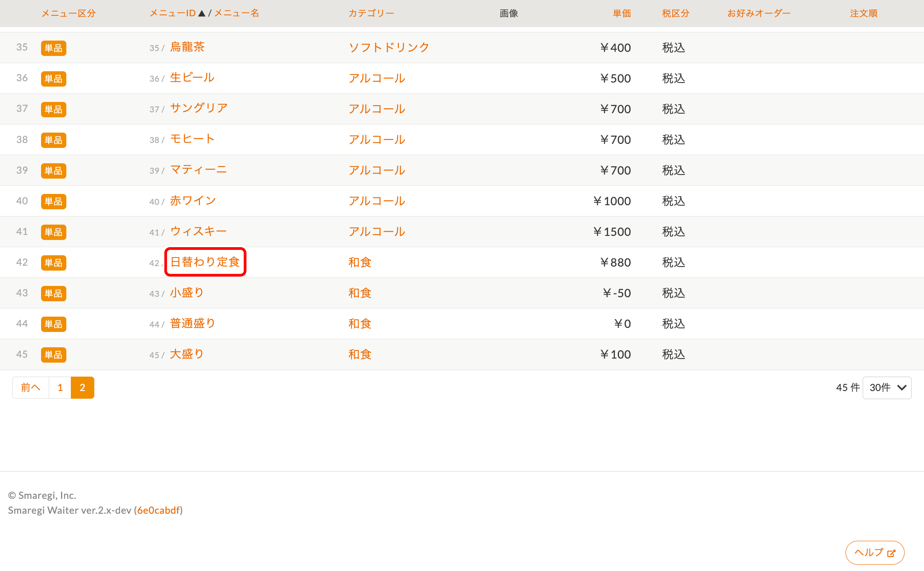Open the 30件 per-page dropdown
The image size is (924, 571).
tap(887, 387)
